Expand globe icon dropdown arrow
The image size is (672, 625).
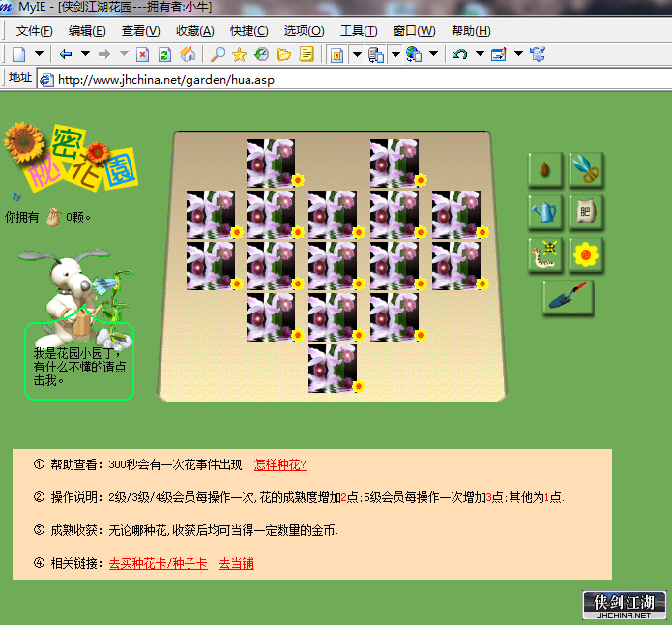point(434,54)
